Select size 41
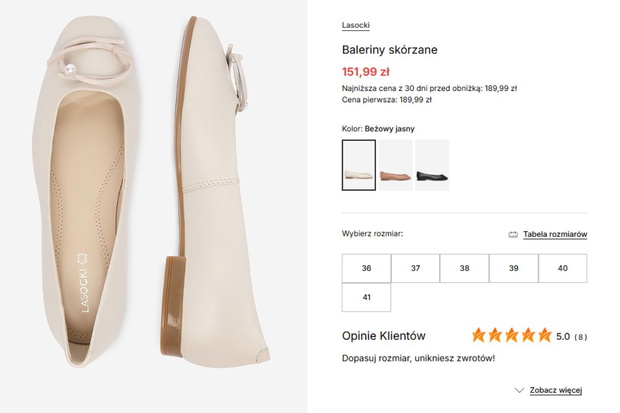The image size is (620, 413). point(367,297)
